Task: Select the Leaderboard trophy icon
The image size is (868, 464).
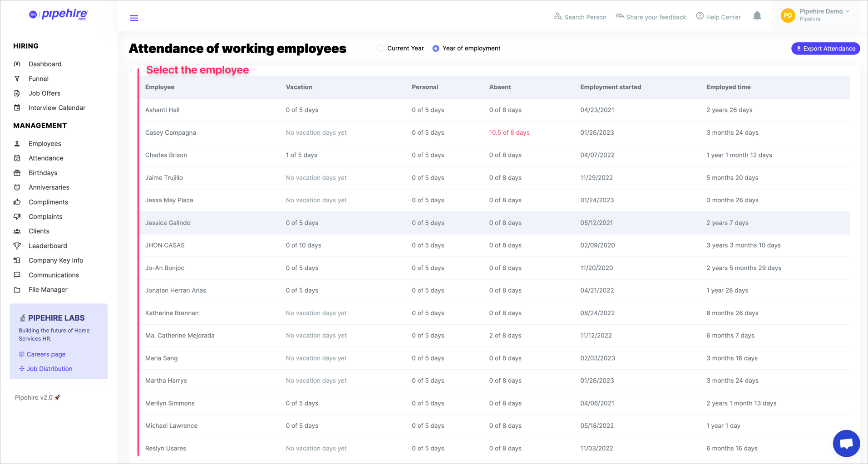Action: (17, 245)
